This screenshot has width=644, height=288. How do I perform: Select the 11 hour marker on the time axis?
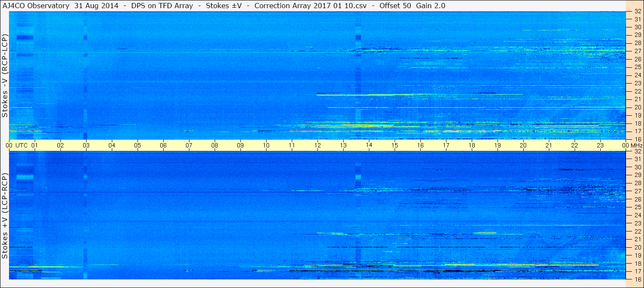point(292,145)
